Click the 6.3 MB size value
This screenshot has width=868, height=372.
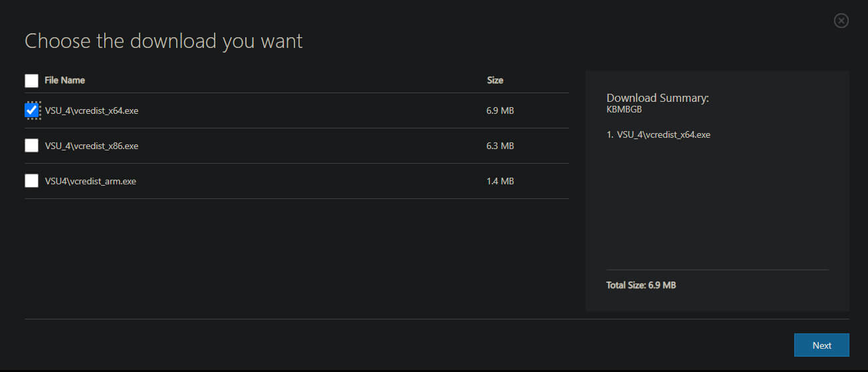click(500, 146)
